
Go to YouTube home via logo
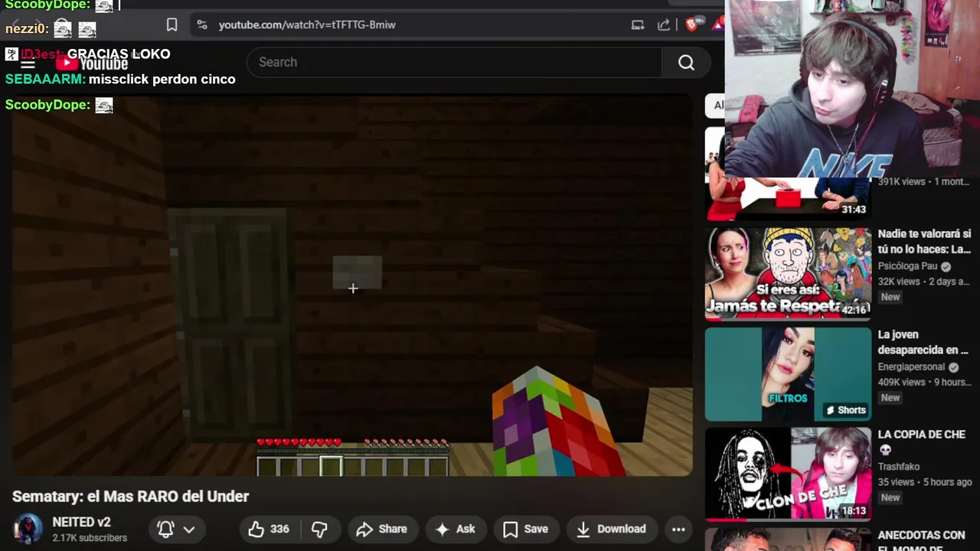92,64
